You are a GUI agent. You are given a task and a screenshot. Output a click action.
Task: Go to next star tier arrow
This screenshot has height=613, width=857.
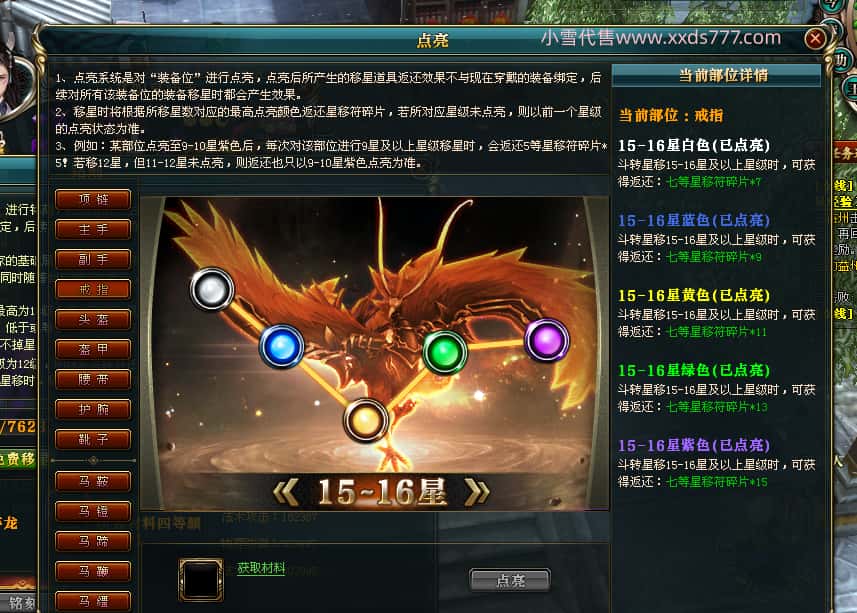477,492
